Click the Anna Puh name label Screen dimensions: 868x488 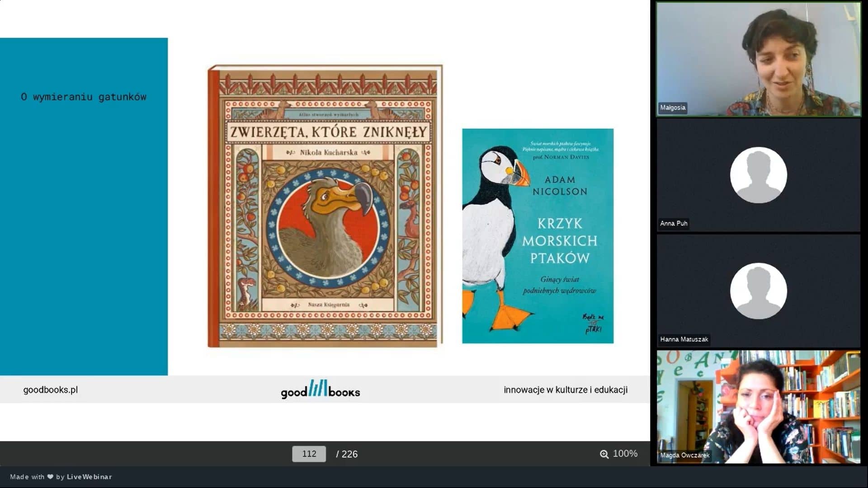673,223
